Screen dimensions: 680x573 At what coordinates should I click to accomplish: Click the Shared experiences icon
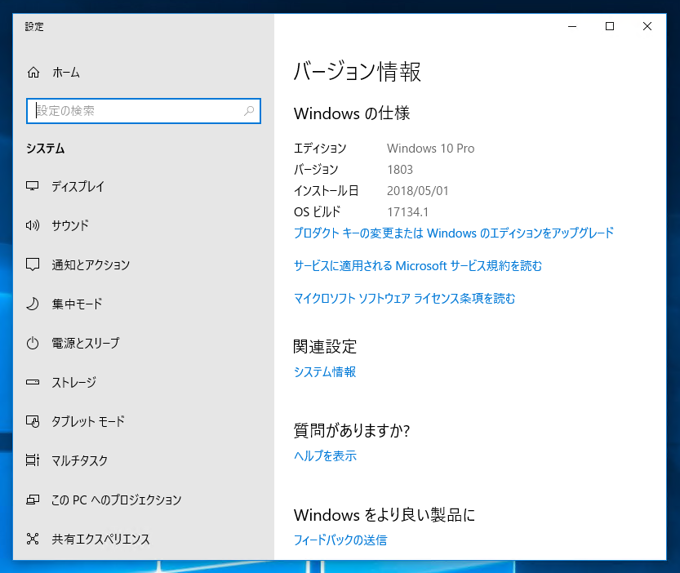coord(33,539)
